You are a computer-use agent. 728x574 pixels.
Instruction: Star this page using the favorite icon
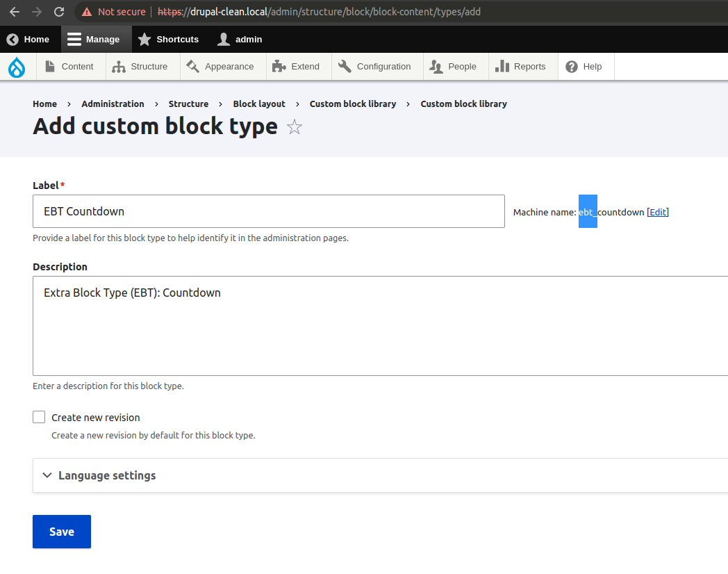tap(294, 127)
